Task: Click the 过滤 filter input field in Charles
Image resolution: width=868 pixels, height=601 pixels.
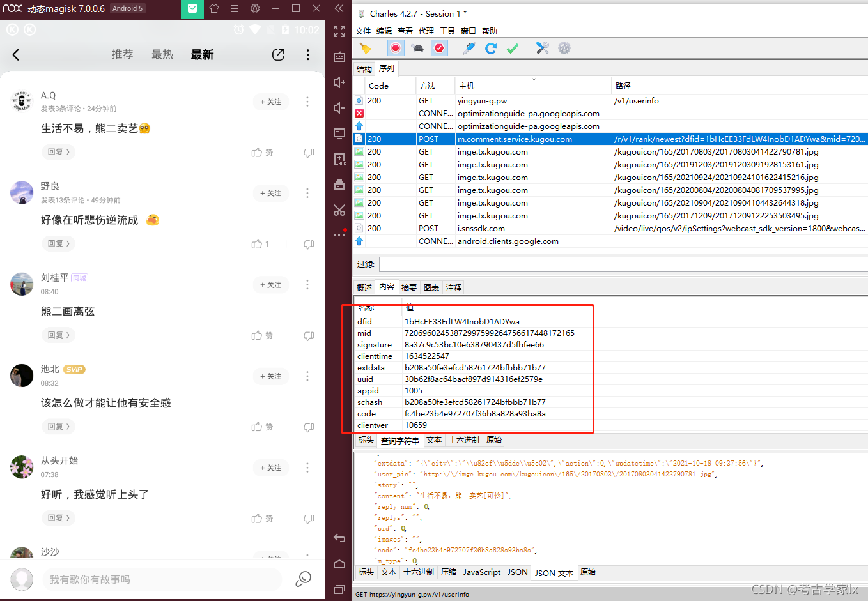Action: pyautogui.click(x=623, y=264)
